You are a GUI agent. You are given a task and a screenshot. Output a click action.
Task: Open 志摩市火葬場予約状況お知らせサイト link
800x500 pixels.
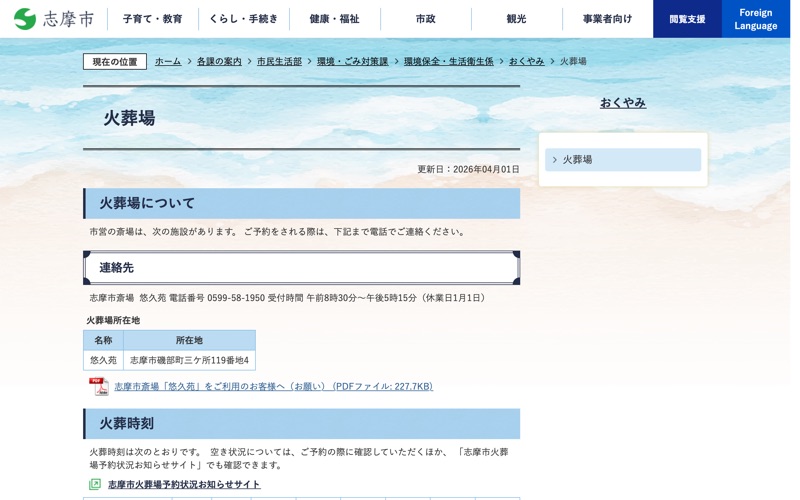coord(184,484)
